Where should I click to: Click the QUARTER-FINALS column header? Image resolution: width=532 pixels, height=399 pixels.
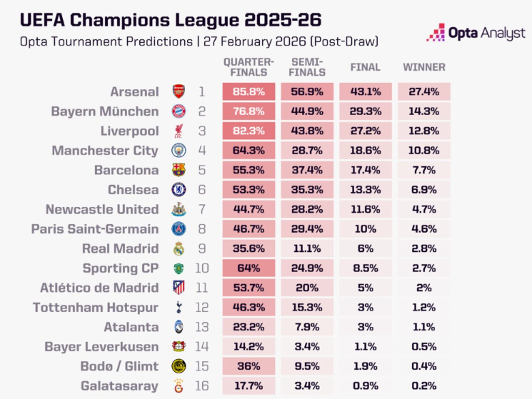pos(249,67)
